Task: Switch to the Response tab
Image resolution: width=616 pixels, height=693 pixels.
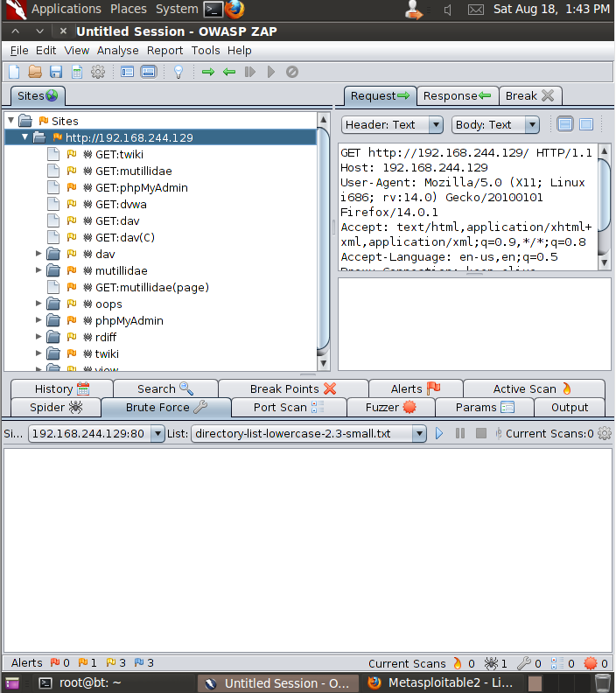Action: [457, 95]
